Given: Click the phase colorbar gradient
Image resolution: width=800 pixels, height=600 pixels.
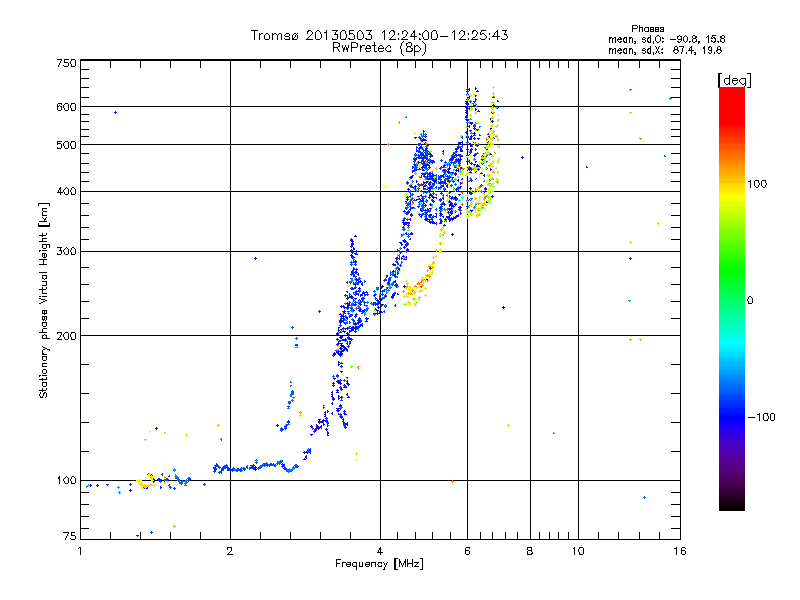Looking at the screenshot, I should pyautogui.click(x=732, y=298).
